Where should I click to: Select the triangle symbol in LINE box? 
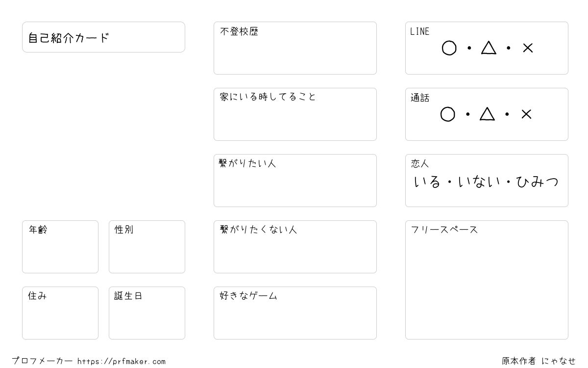(x=489, y=48)
